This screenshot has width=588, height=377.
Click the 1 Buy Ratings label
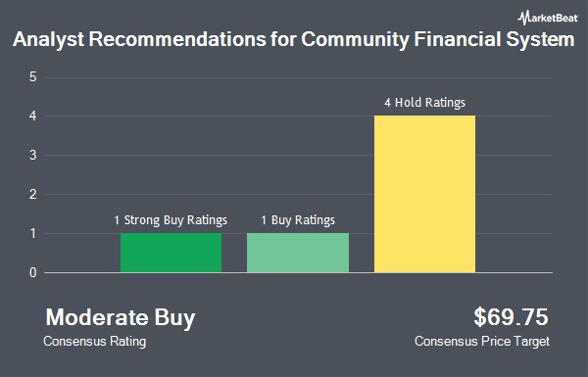(x=298, y=220)
